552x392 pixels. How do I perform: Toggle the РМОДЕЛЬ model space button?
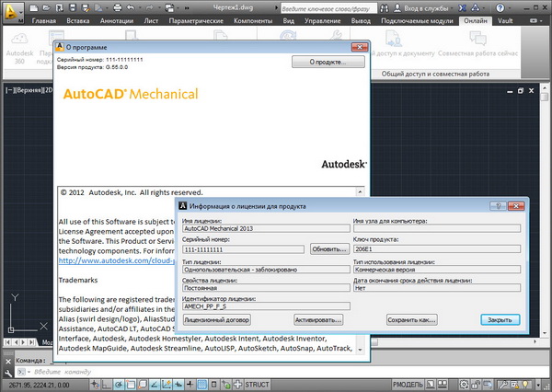click(408, 384)
